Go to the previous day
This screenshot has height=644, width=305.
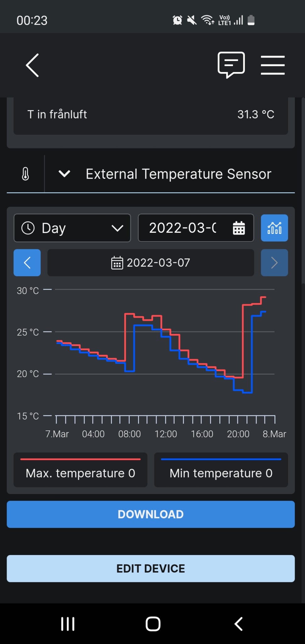pos(27,263)
